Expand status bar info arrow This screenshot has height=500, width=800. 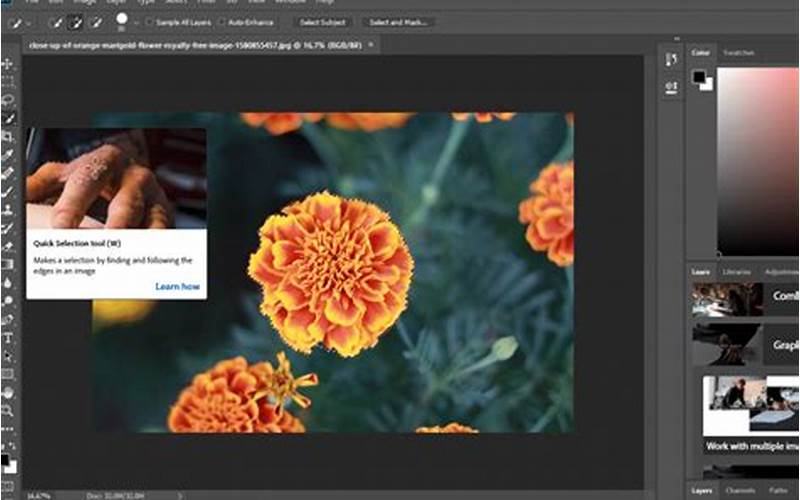pyautogui.click(x=180, y=495)
